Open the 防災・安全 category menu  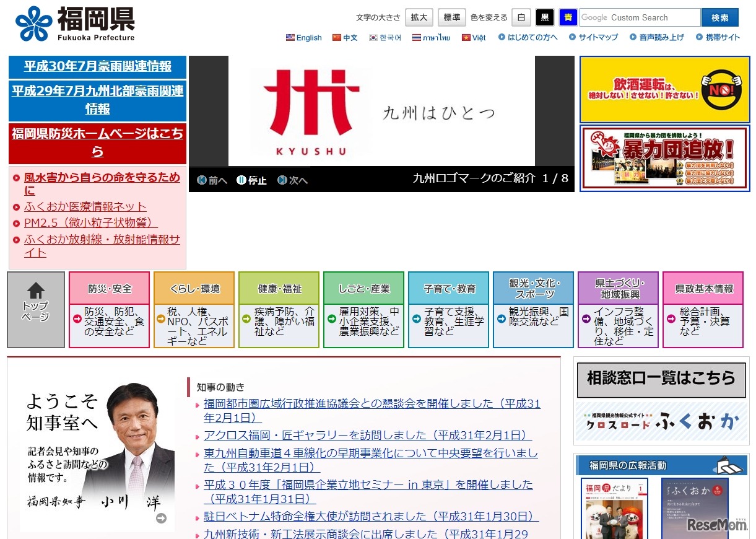(x=109, y=289)
